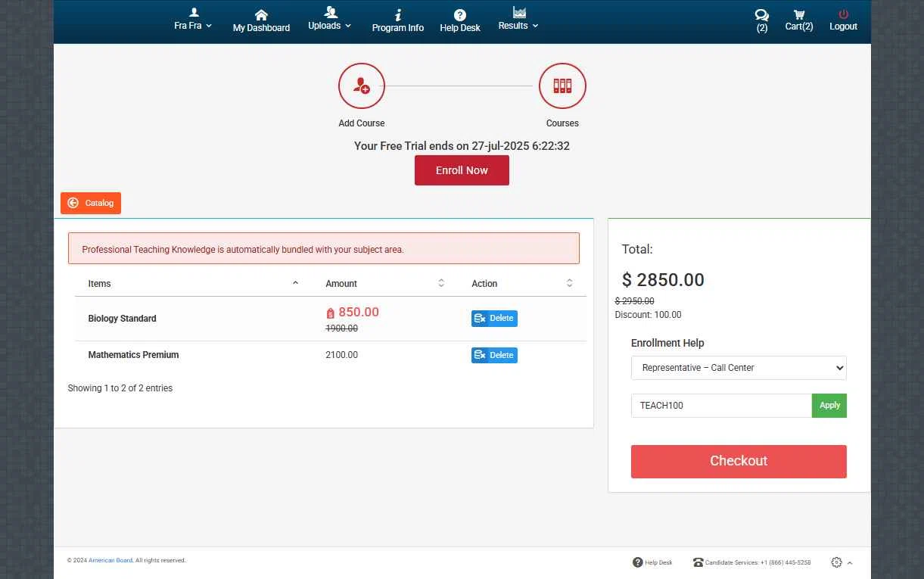
Task: Click footer Help Desk question icon
Action: pyautogui.click(x=638, y=562)
